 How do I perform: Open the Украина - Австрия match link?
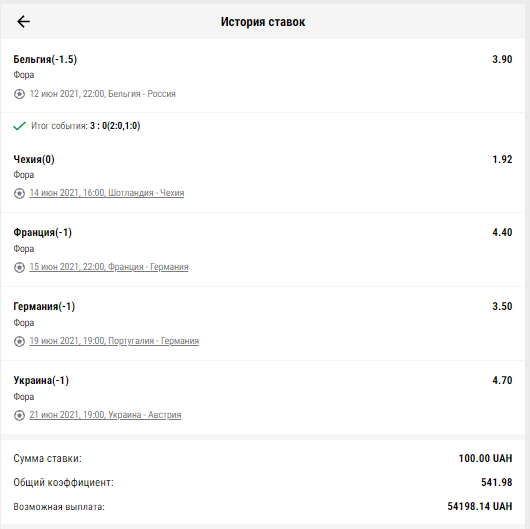pos(105,415)
